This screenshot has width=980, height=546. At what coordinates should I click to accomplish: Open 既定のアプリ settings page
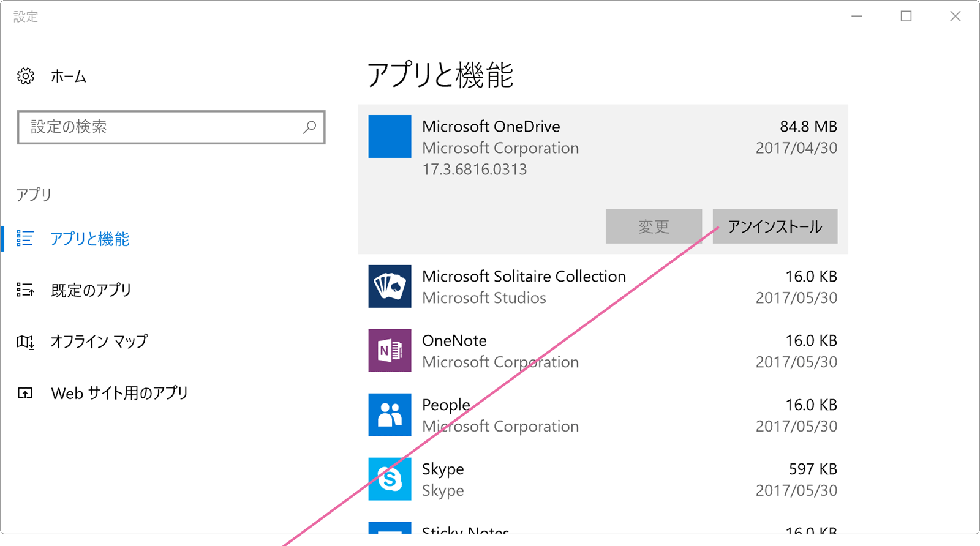tap(91, 290)
